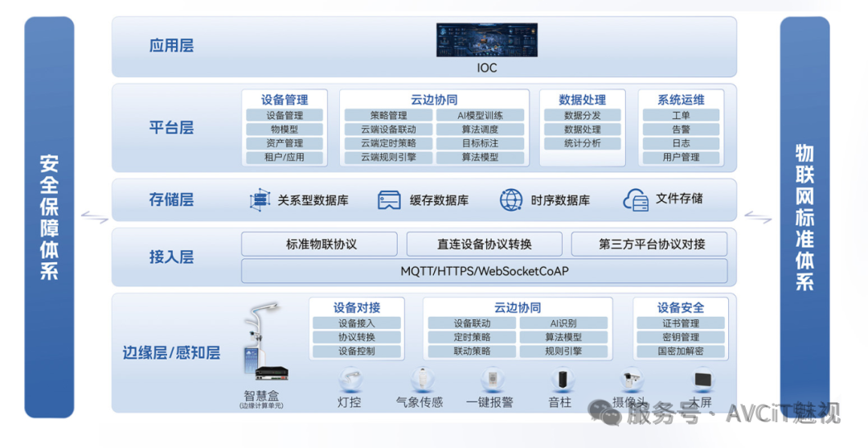Viewport: 868px width, 448px height.
Task: Click the MQTT/HTTPS/WebSocketCoAP bar
Action: [485, 271]
